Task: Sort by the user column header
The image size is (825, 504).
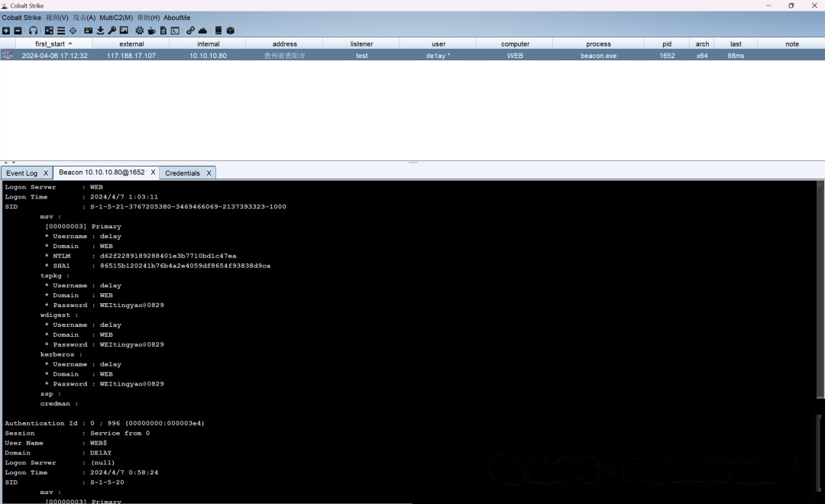Action: pyautogui.click(x=438, y=44)
